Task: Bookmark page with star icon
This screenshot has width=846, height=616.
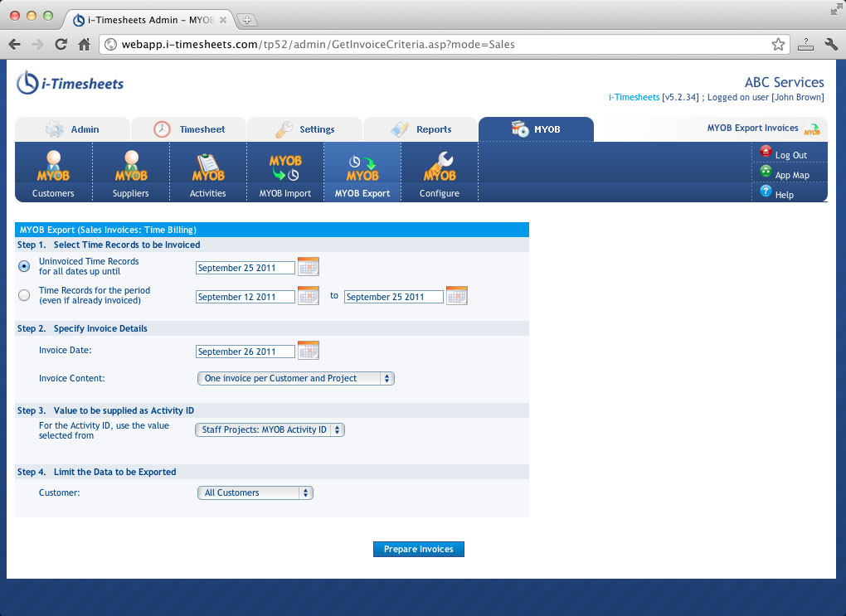Action: pyautogui.click(x=778, y=44)
